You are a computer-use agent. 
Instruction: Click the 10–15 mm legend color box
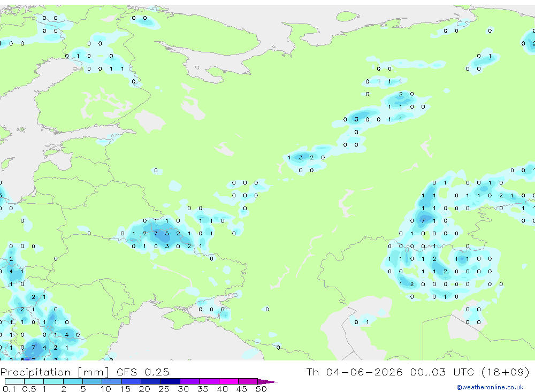(112, 381)
